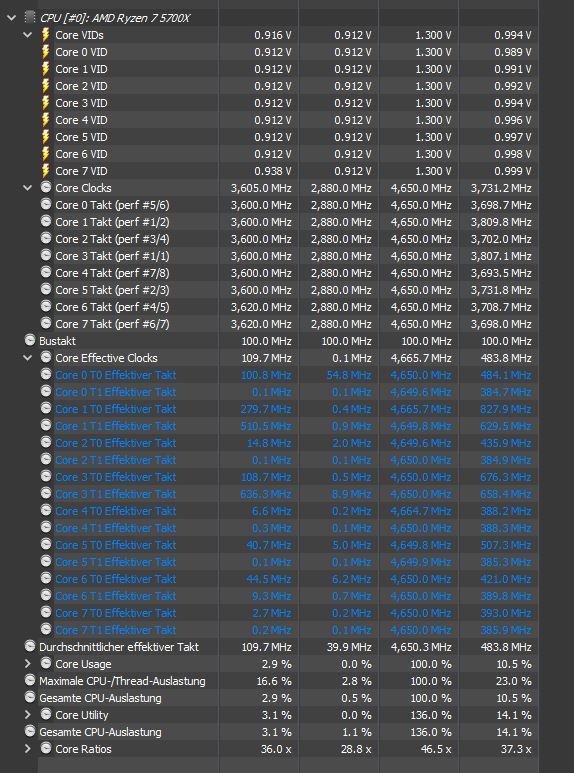This screenshot has height=773, width=574.
Task: Click the CPU chip icon beside AMD Ryzen 7 5700X
Action: [30, 18]
